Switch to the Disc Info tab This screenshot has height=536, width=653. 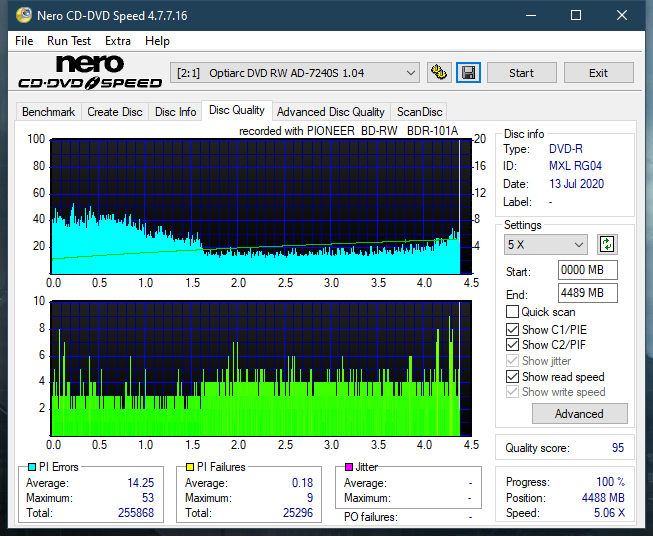tap(175, 112)
